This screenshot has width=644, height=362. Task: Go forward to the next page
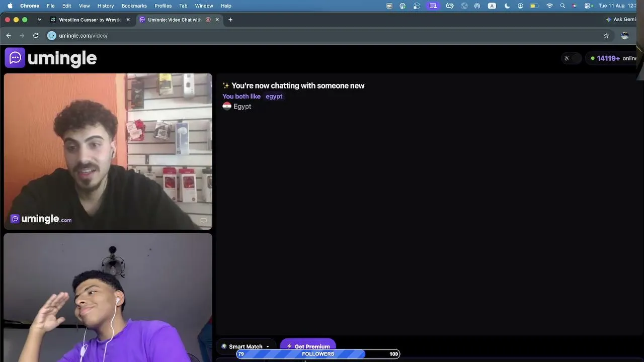(22, 36)
